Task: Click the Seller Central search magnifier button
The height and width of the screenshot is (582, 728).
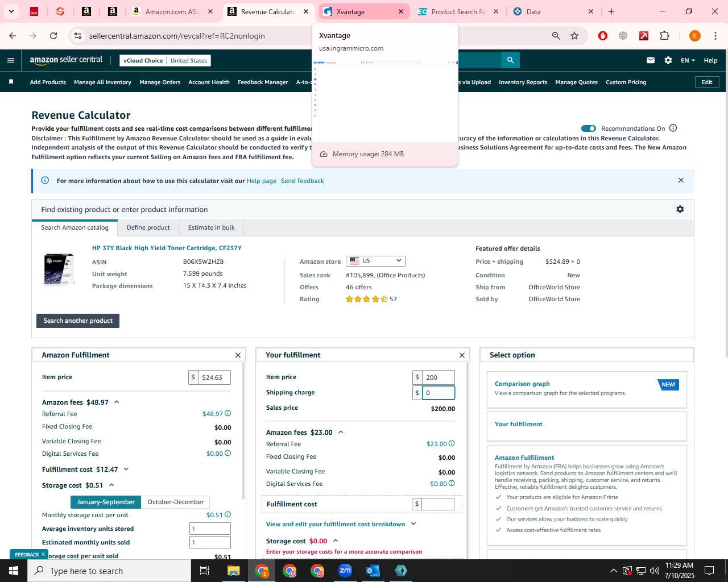Action: tap(510, 60)
